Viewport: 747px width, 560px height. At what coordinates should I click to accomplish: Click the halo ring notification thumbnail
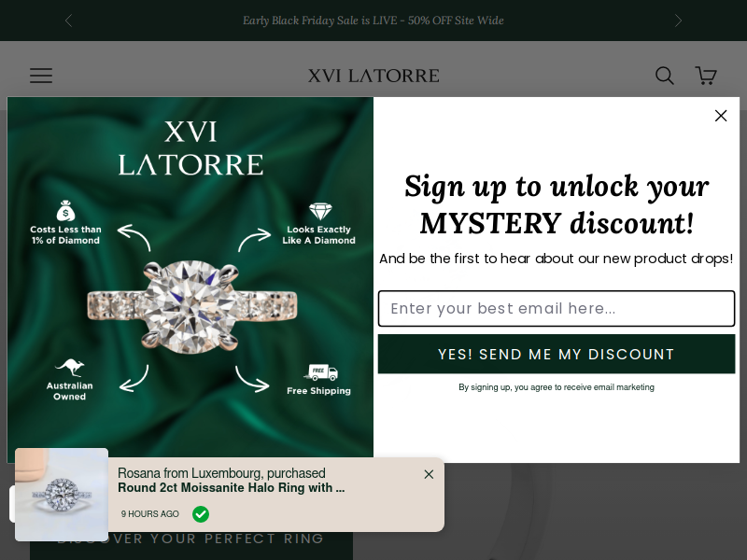click(62, 495)
